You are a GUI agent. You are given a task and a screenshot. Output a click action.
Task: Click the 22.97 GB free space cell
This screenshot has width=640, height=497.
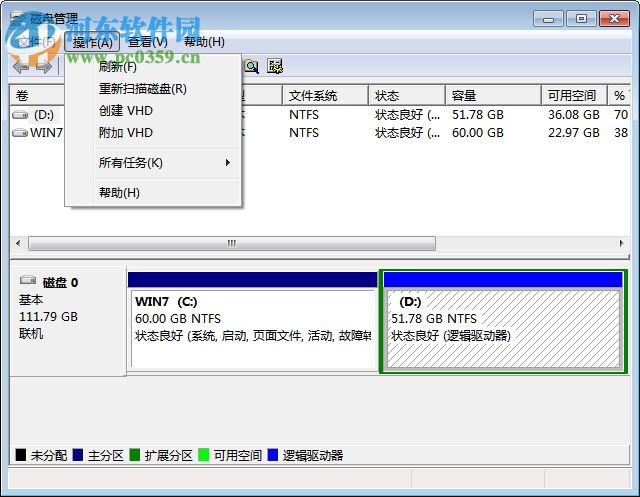coord(573,133)
